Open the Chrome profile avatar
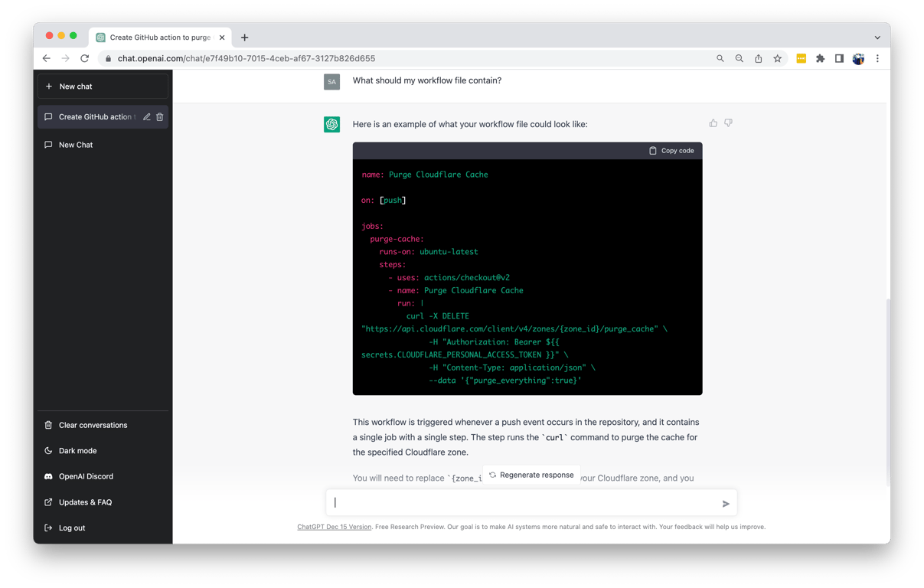This screenshot has height=588, width=924. 858,59
